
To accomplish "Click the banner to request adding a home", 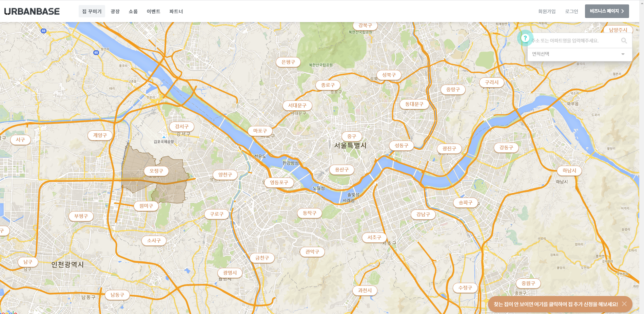I will (x=556, y=304).
